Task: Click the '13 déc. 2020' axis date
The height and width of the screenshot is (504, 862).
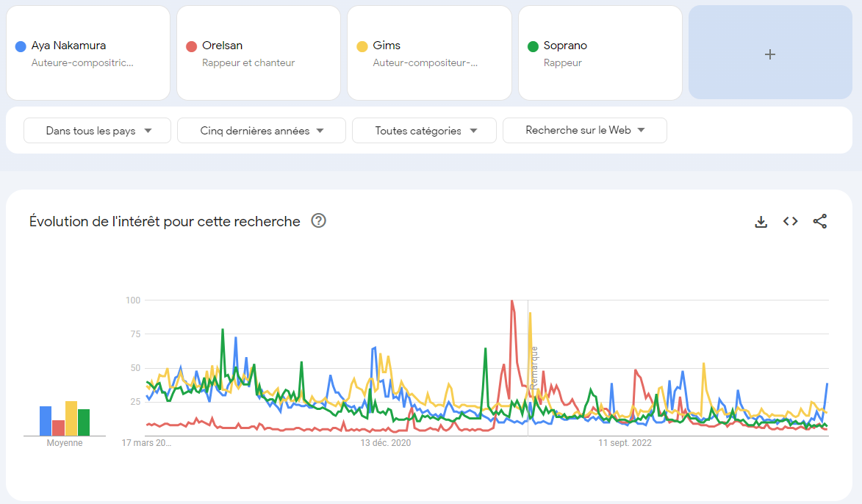Action: point(385,443)
